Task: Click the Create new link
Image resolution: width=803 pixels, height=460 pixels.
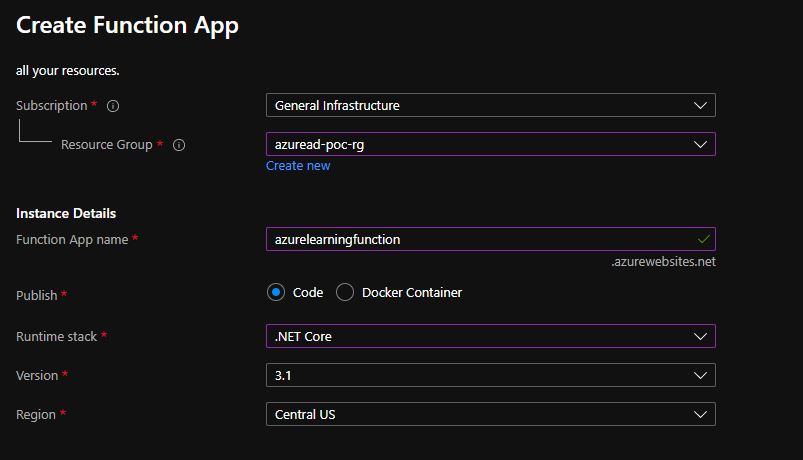Action: click(298, 166)
